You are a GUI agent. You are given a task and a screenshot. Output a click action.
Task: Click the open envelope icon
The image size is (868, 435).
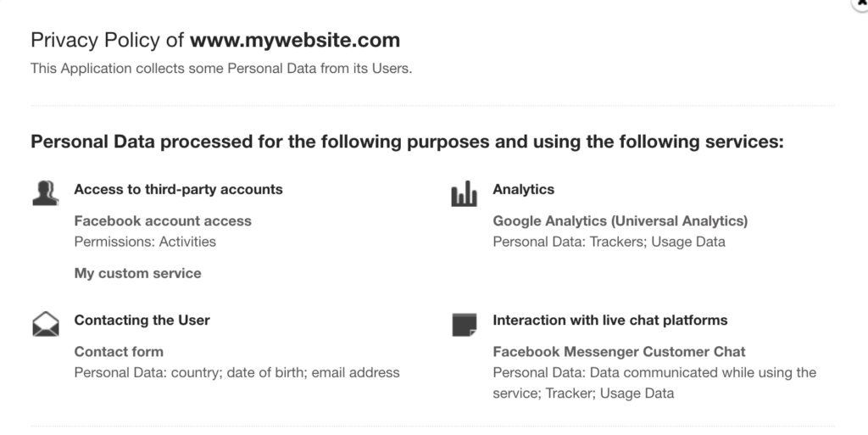point(45,324)
